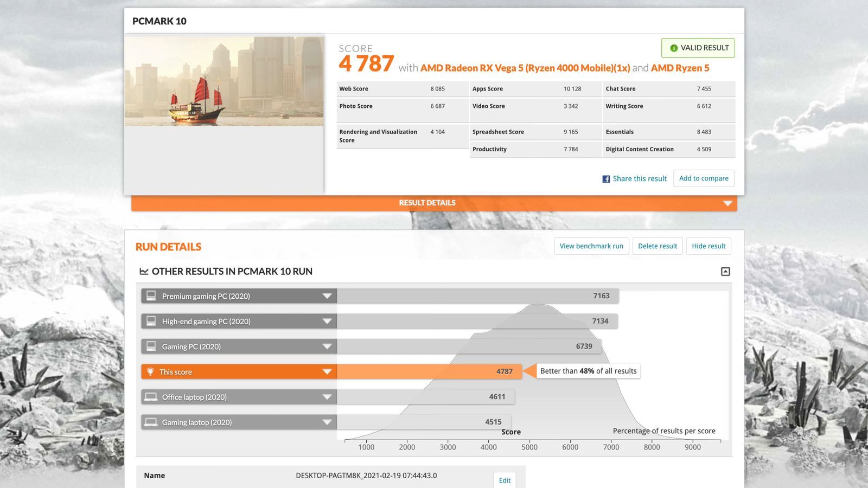
Task: Click the Hide result button
Action: 709,246
